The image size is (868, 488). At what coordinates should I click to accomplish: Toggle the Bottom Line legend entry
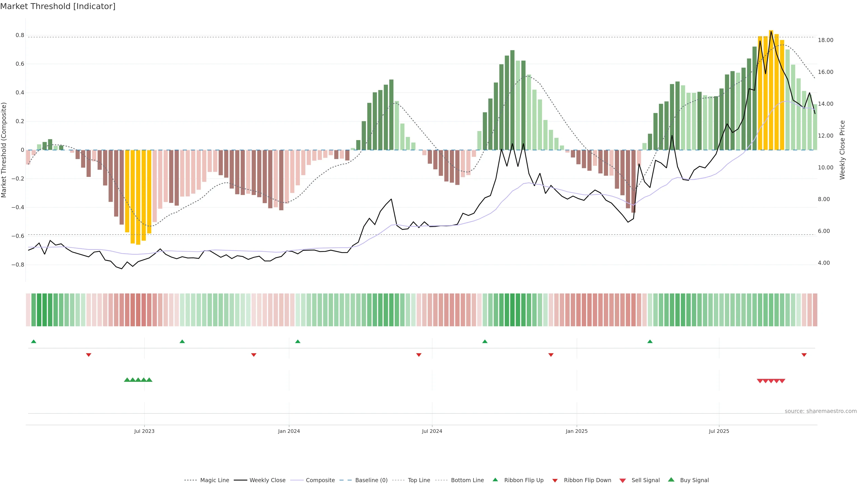[x=467, y=480]
